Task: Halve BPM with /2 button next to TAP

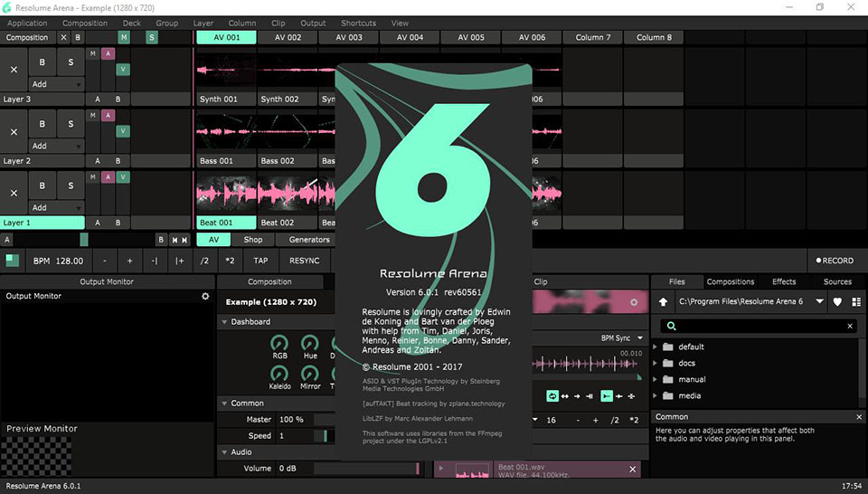Action: coord(205,261)
